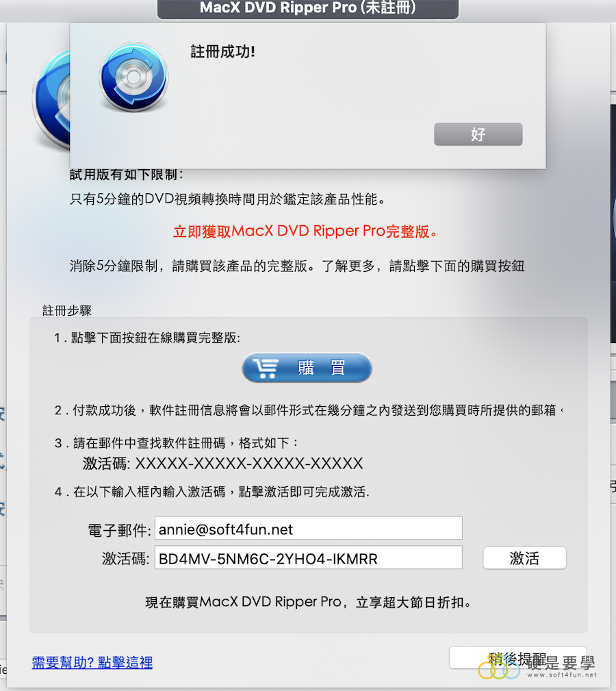Click red 立即獲取MacX DVD Ripper Pro完整版 link
This screenshot has width=616, height=691.
[305, 231]
